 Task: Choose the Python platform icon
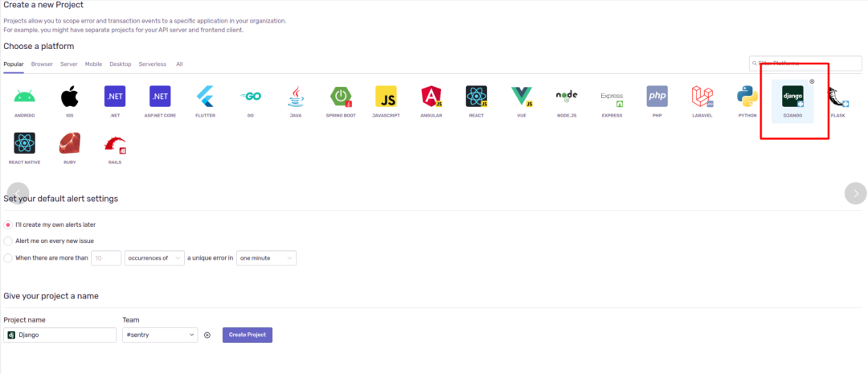tap(747, 97)
